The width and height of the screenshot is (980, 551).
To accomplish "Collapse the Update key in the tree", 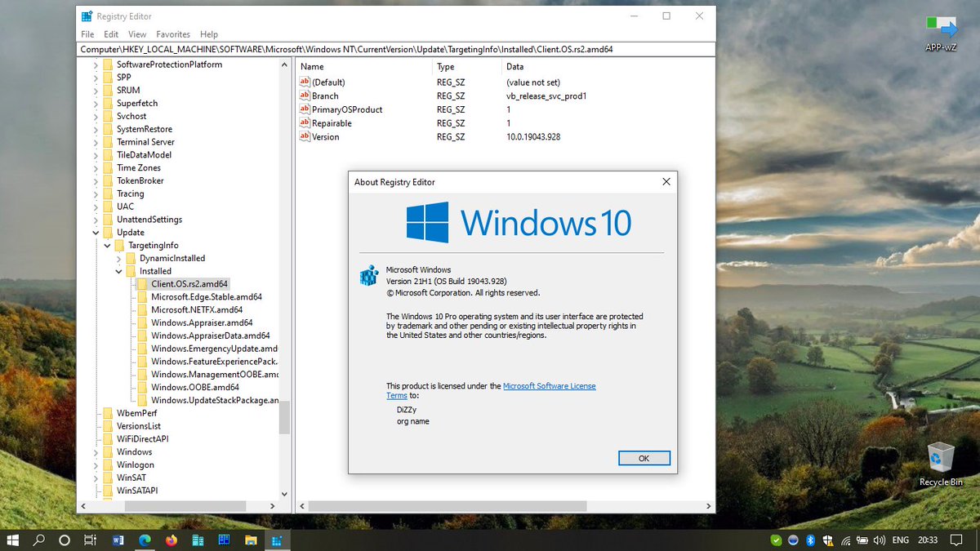I will click(x=96, y=233).
